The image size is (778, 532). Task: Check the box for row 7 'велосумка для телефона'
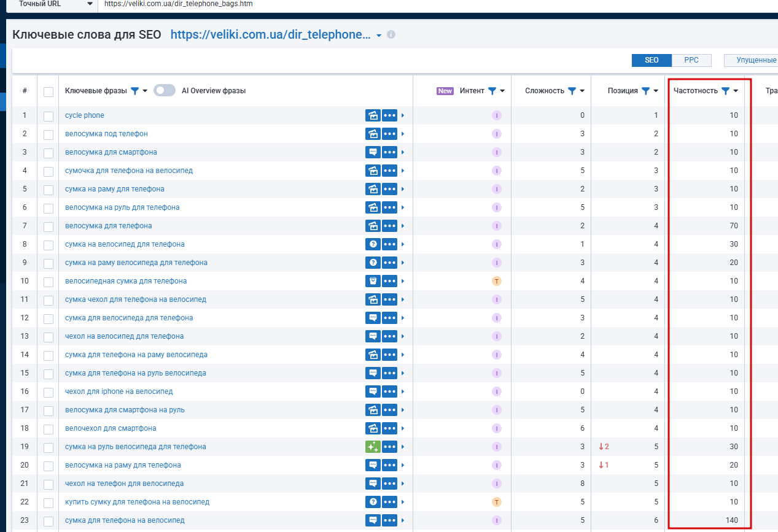coord(49,226)
